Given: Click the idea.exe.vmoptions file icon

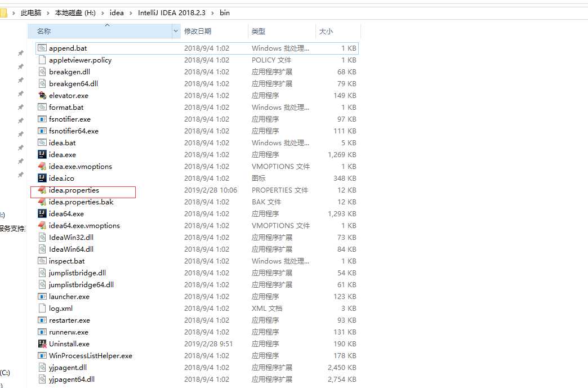Looking at the screenshot, I should point(42,167).
